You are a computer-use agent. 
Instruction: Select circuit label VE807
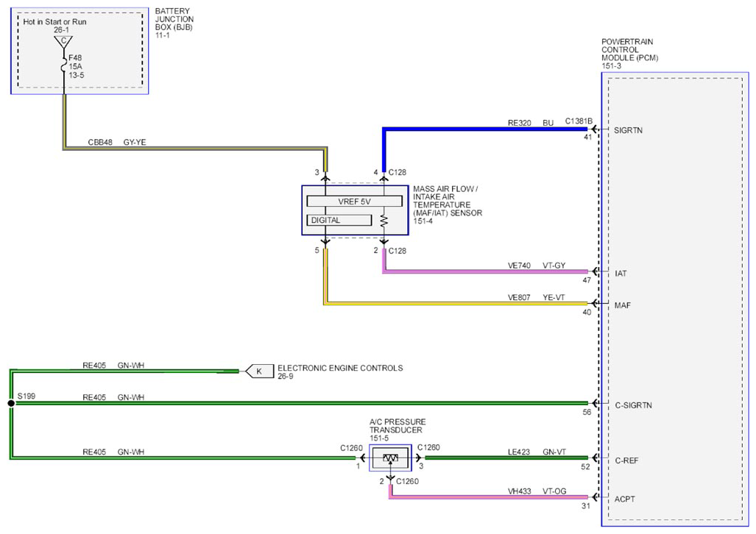519,297
